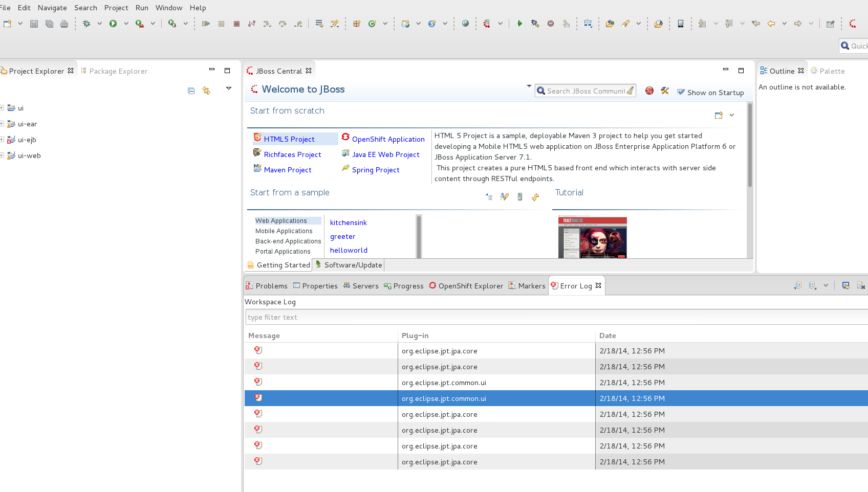Click the HTML5 Project link
This screenshot has width=868, height=492.
(x=289, y=139)
